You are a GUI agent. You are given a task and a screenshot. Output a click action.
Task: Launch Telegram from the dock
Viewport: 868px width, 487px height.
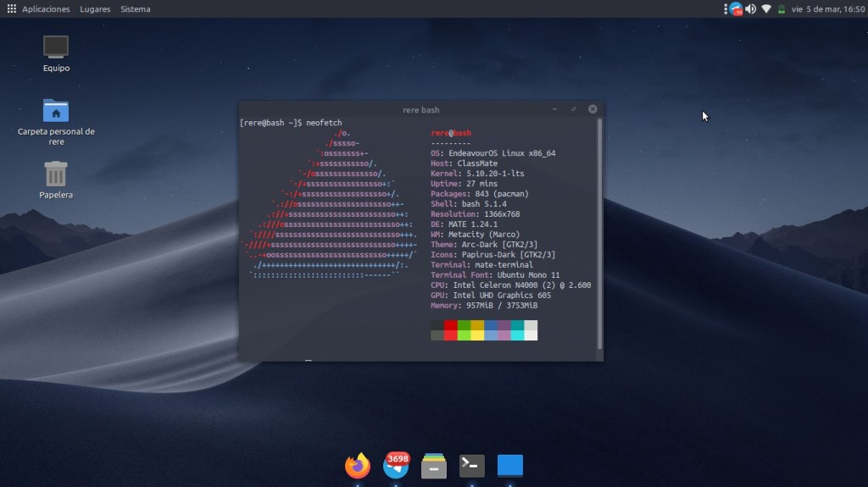pos(396,464)
